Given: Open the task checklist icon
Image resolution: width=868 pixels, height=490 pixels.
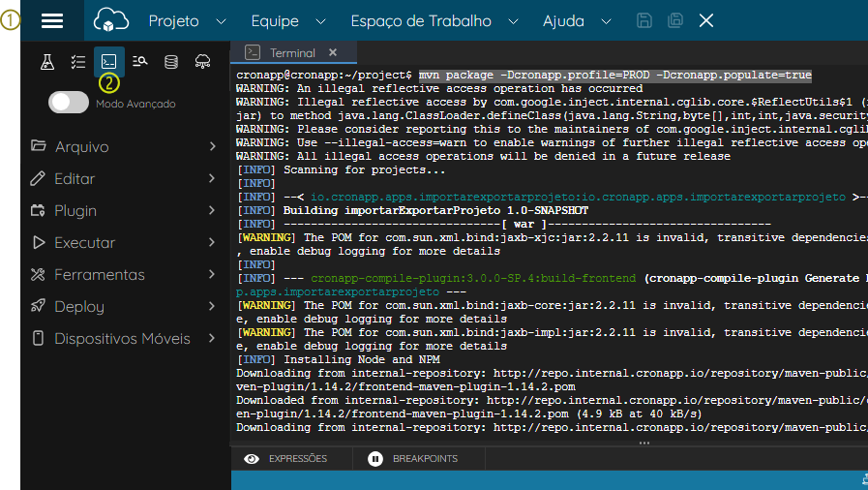Looking at the screenshot, I should (78, 61).
